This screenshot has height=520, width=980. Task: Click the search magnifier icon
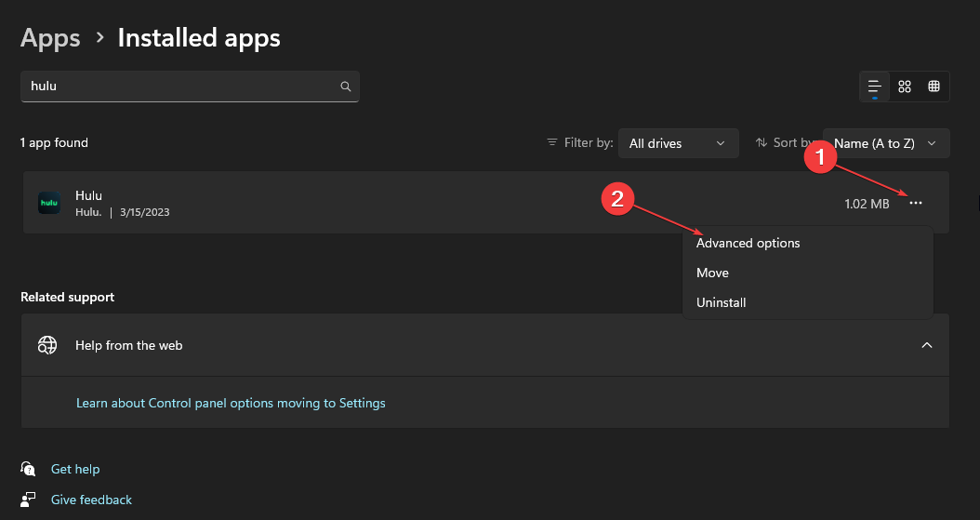click(x=346, y=87)
